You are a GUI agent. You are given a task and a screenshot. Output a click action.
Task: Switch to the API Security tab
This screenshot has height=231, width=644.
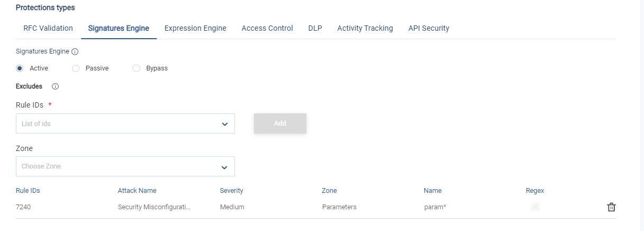point(429,29)
